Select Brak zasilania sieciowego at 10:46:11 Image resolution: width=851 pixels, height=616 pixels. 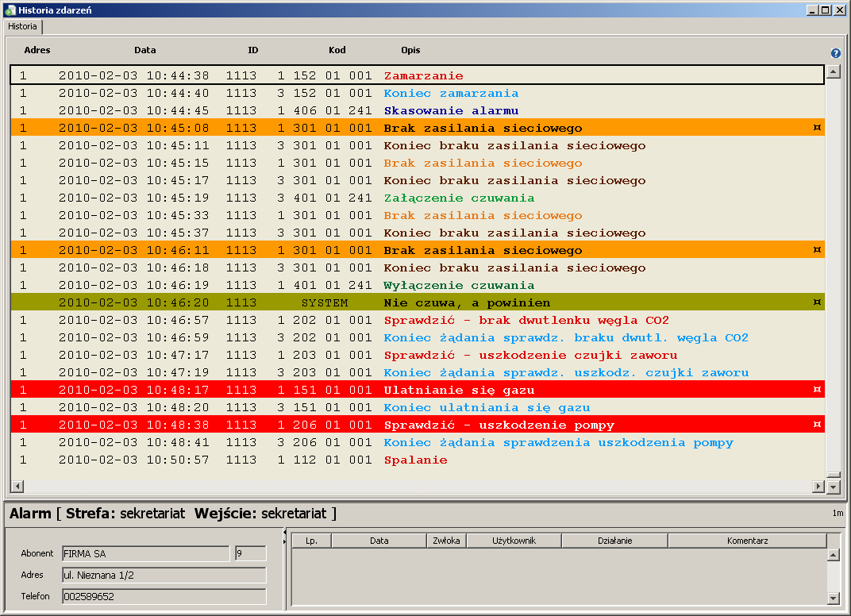pos(418,250)
